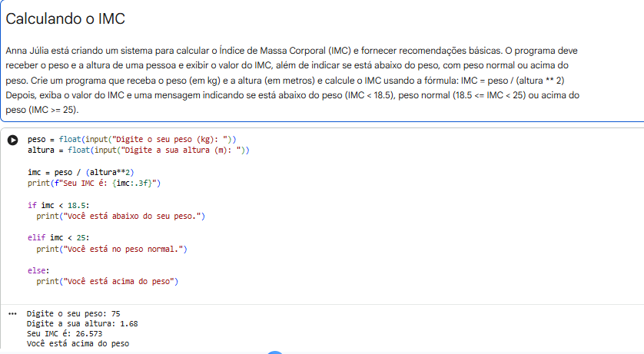Click output result 'Você está acima do peso'
Screen dimensions: 644x354
pyautogui.click(x=78, y=344)
